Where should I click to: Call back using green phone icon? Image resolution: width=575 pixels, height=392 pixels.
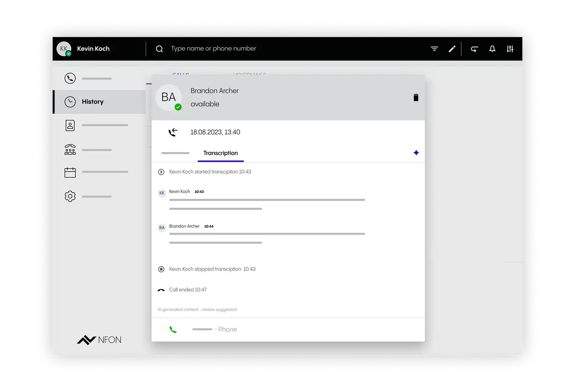point(173,330)
